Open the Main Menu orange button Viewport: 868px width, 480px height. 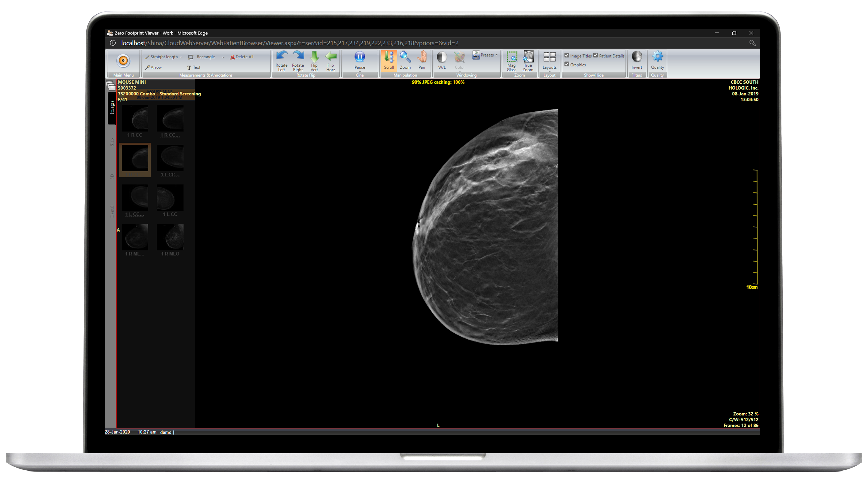pos(123,61)
